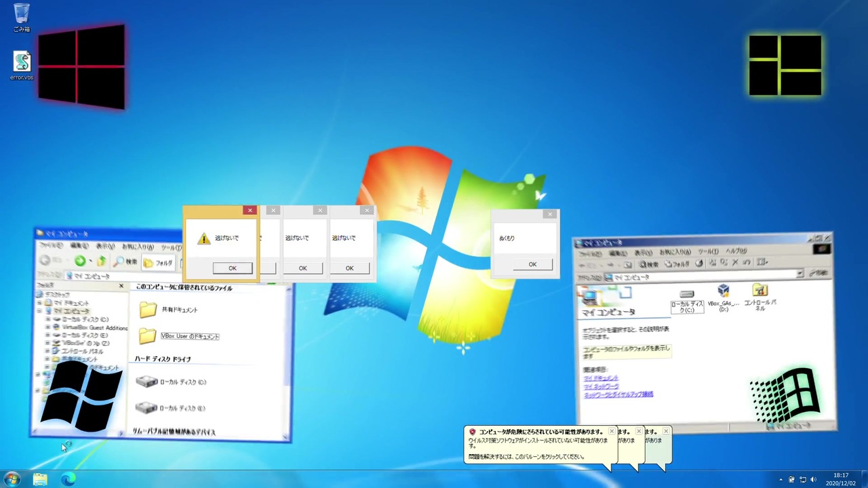Image resolution: width=868 pixels, height=488 pixels.
Task: Click address field in right マイ コンピュータ window
Action: tap(703, 276)
